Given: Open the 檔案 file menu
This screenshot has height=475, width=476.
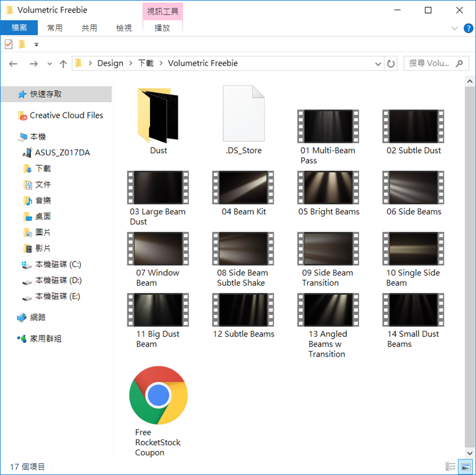Looking at the screenshot, I should (19, 28).
